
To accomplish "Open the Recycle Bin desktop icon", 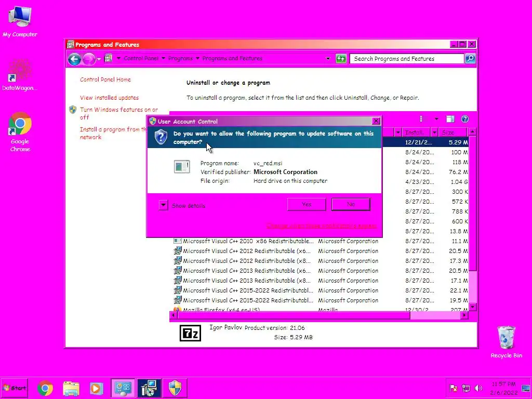I will (x=506, y=342).
